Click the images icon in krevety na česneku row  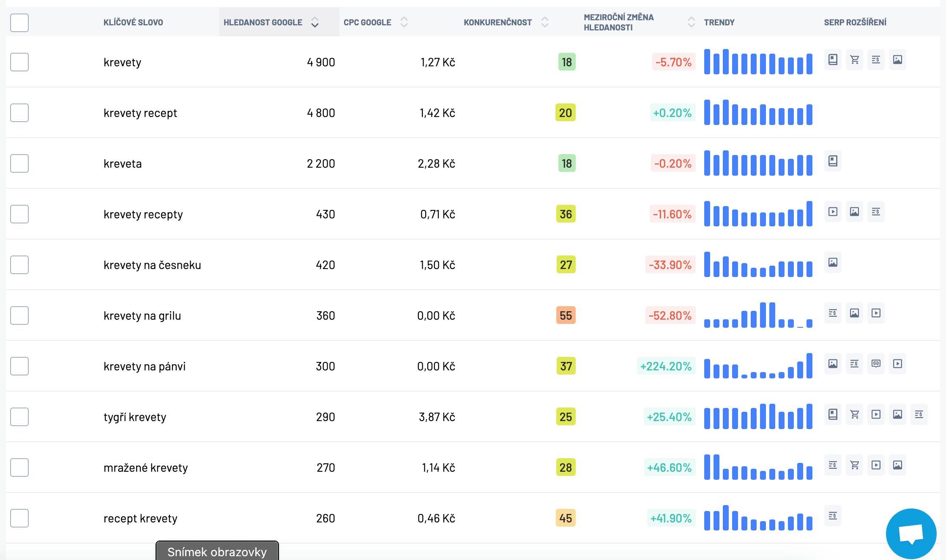pyautogui.click(x=833, y=262)
